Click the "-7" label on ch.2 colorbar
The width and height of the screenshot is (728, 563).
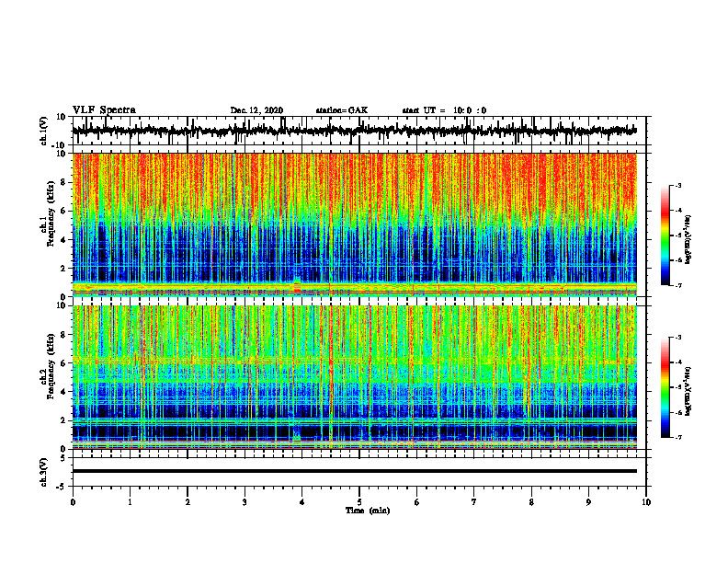coord(677,437)
